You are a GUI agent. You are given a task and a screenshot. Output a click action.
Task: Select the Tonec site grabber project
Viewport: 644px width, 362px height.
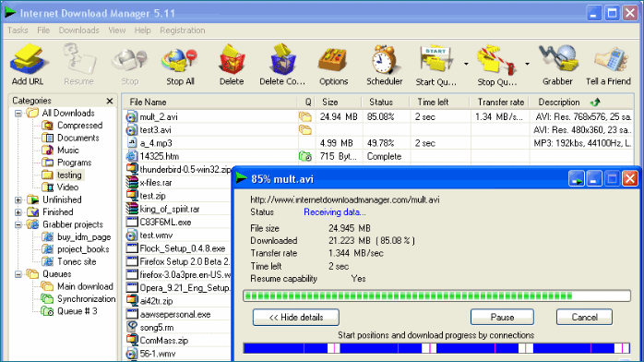click(x=69, y=261)
